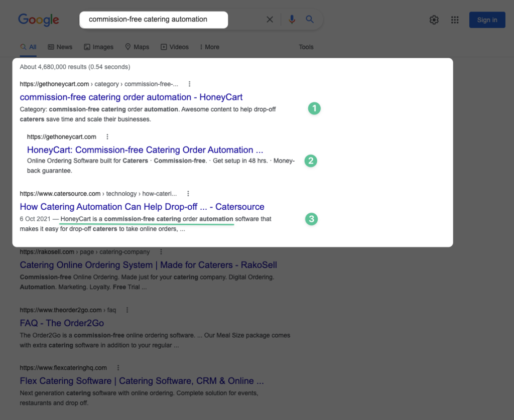Clear the search query with X
Image resolution: width=514 pixels, height=420 pixels.
(x=270, y=20)
